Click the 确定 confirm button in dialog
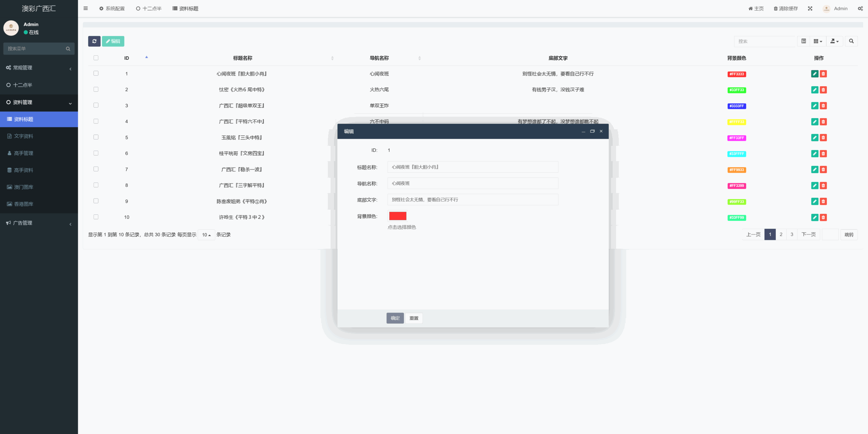Screen dimensions: 868x434 tap(395, 318)
